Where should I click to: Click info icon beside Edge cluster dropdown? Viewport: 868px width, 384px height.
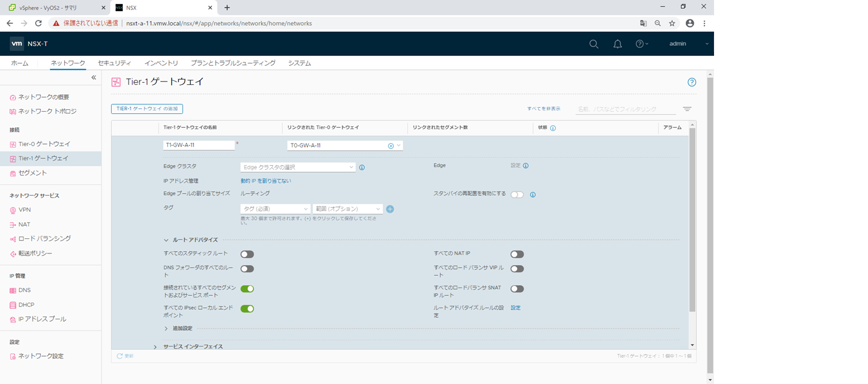coord(361,167)
